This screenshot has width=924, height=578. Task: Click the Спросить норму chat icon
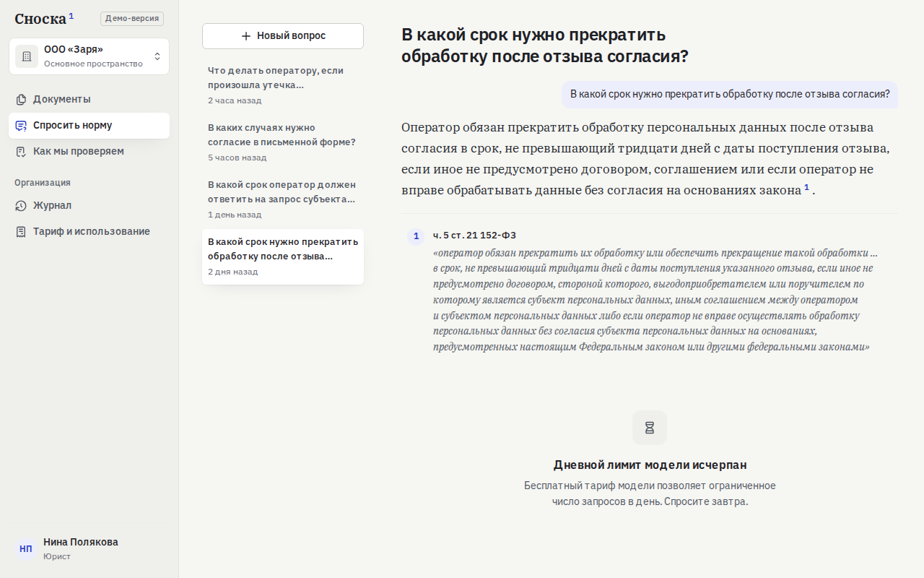tap(21, 125)
